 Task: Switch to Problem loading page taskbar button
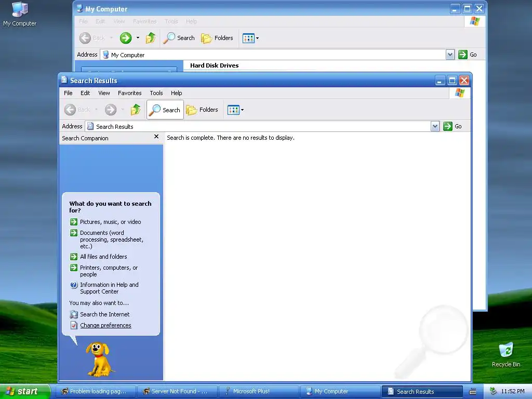click(x=96, y=391)
